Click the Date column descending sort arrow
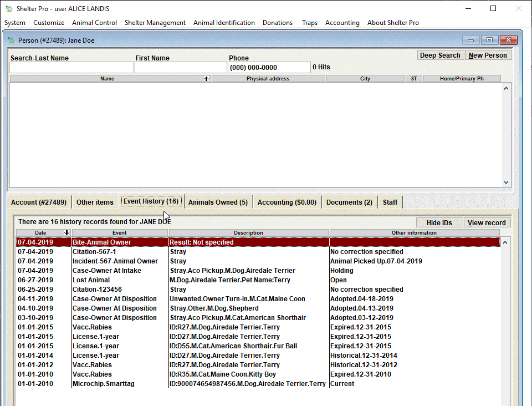 click(66, 232)
